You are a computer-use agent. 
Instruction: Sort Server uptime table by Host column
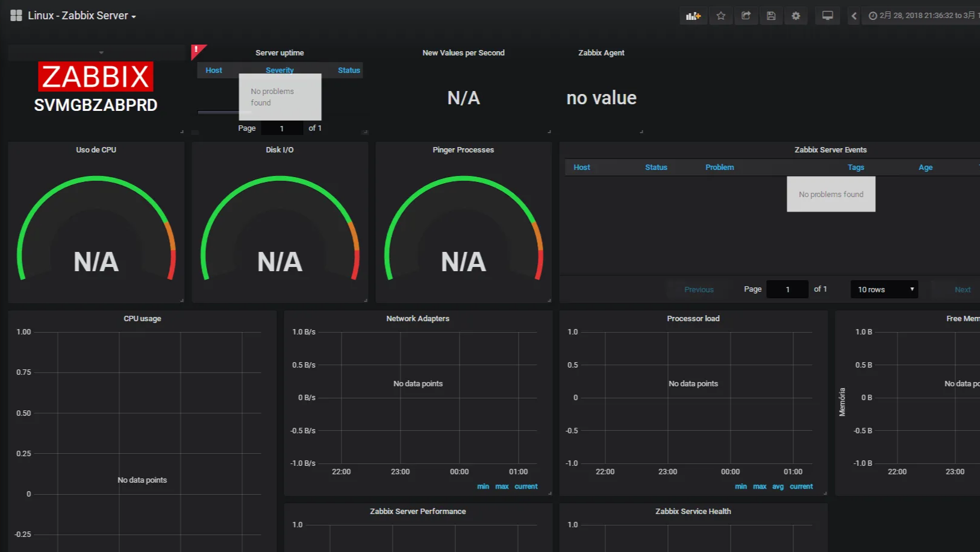pyautogui.click(x=214, y=71)
